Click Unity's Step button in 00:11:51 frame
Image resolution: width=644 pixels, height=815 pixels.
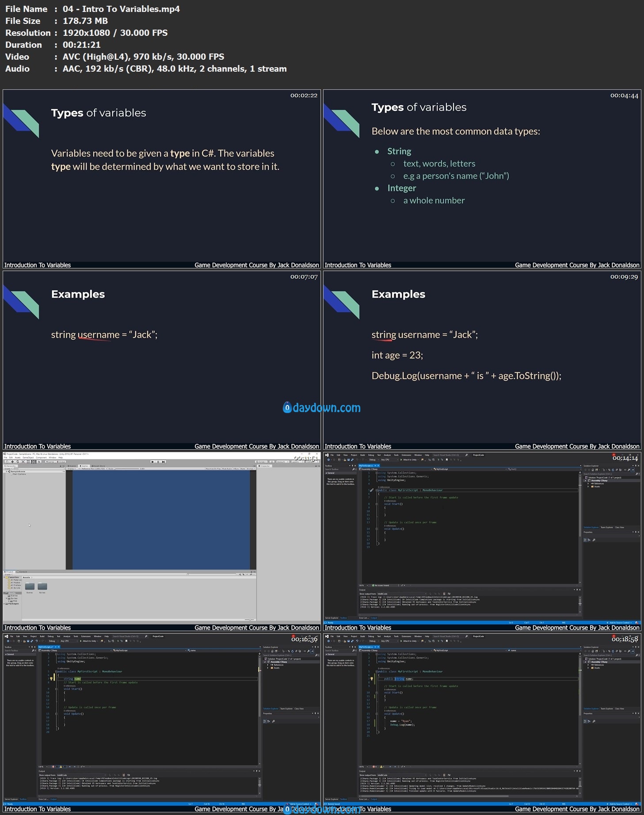(x=164, y=462)
